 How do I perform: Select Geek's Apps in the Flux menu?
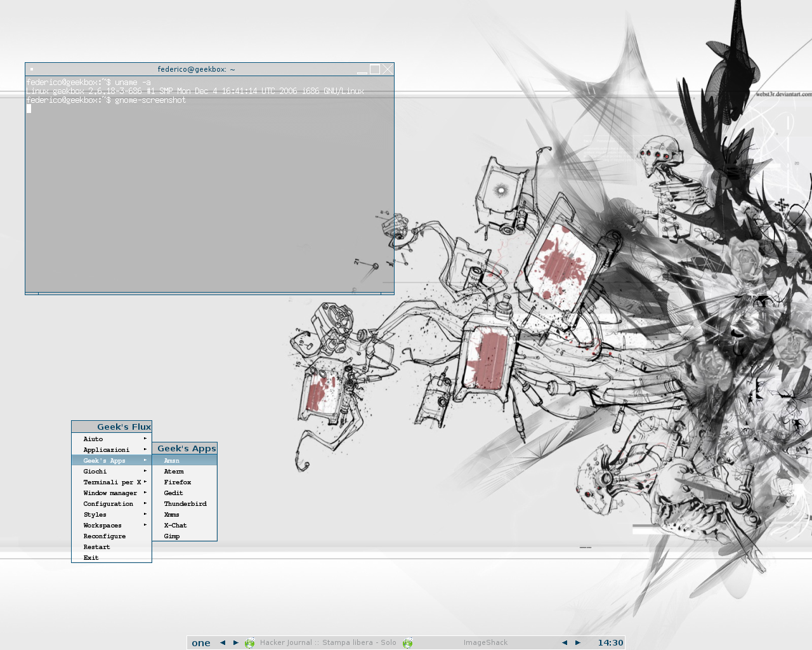112,460
